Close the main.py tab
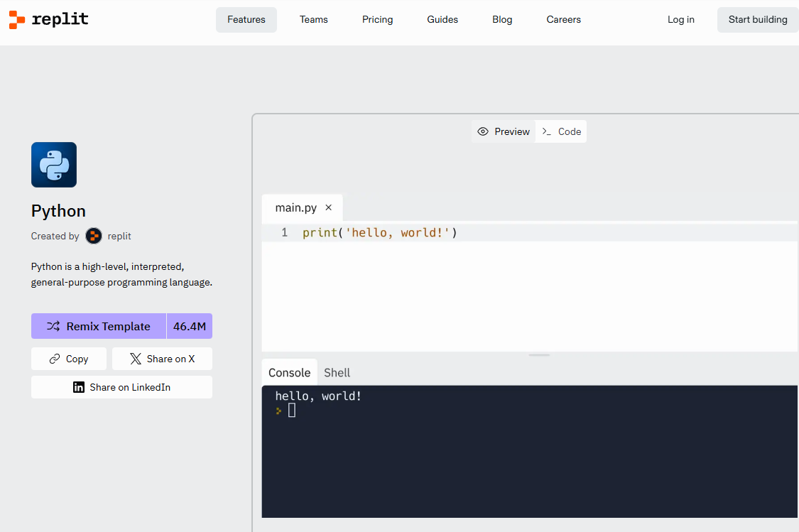 (x=329, y=207)
